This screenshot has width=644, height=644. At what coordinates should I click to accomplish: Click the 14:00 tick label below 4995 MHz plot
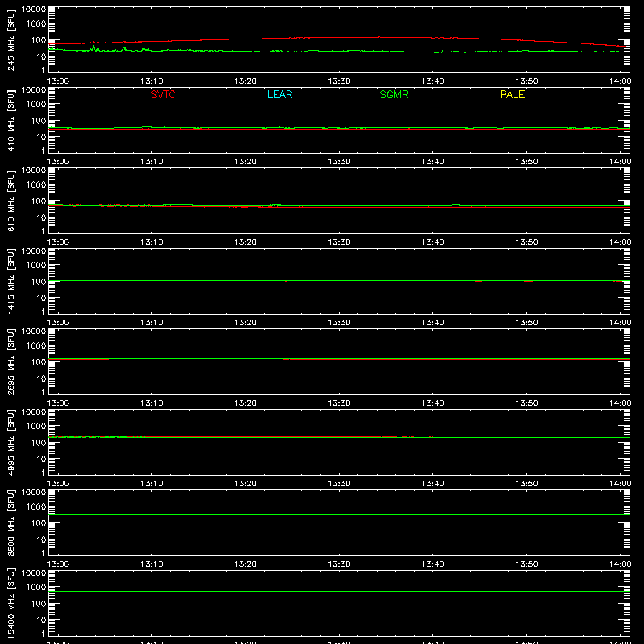click(x=620, y=484)
